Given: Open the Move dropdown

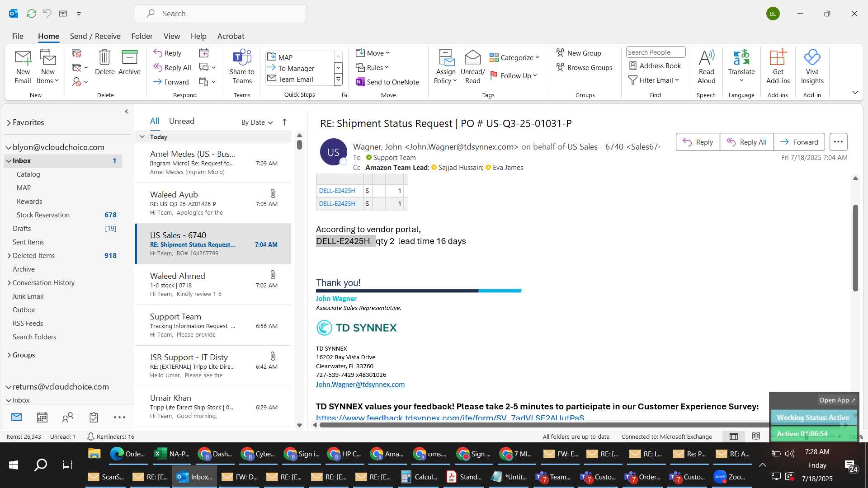Looking at the screenshot, I should [373, 53].
